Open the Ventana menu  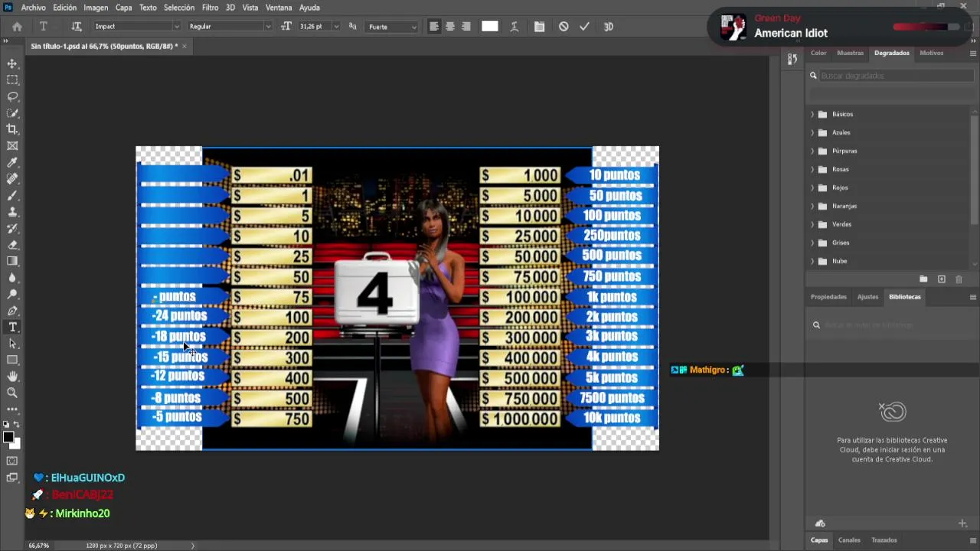[x=279, y=7]
